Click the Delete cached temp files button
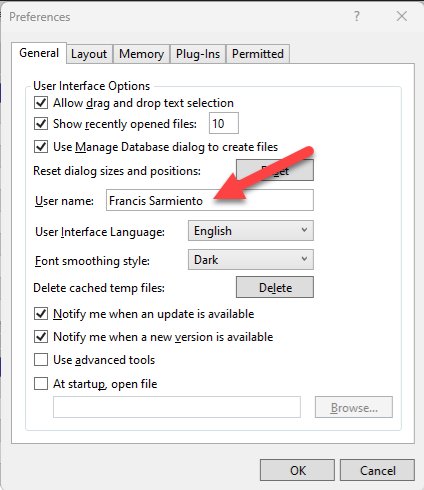Image resolution: width=424 pixels, height=490 pixels. point(275,287)
